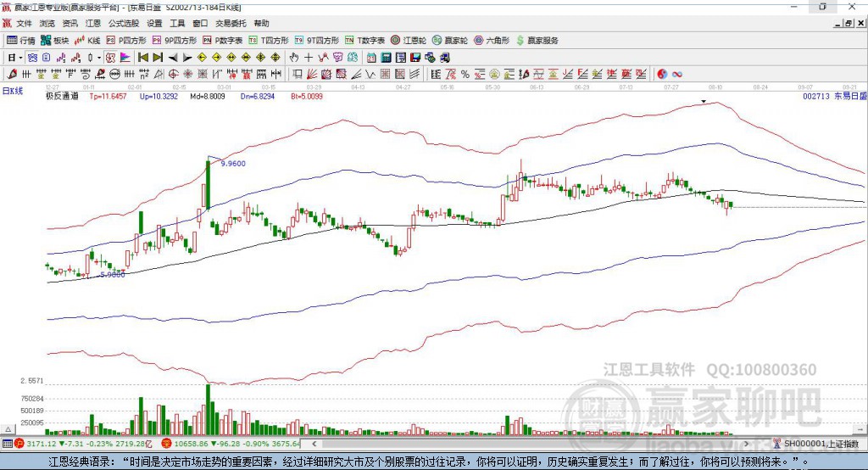The width and height of the screenshot is (868, 470).
Task: Open the P四方形 tool
Action: tap(126, 41)
